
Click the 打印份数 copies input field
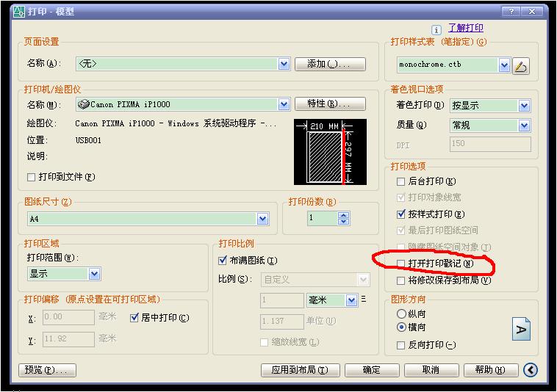pyautogui.click(x=322, y=218)
